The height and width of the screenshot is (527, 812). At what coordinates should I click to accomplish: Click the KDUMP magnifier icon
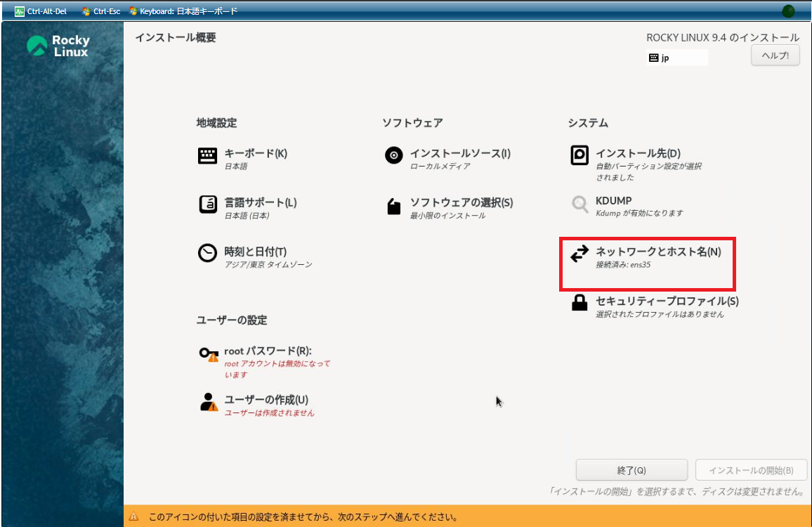click(x=579, y=204)
